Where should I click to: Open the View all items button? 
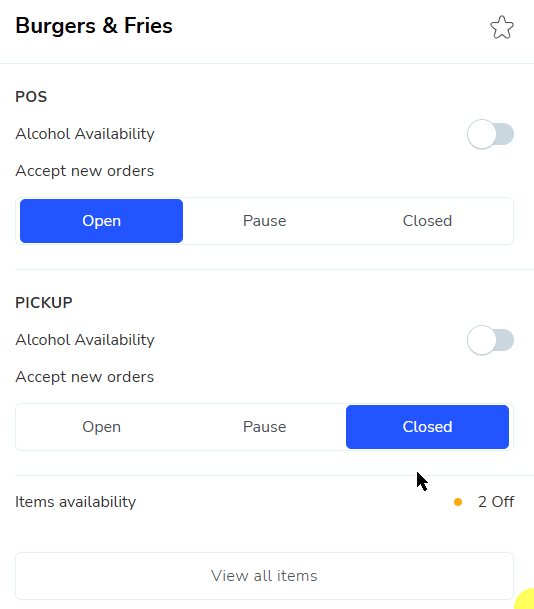(264, 576)
